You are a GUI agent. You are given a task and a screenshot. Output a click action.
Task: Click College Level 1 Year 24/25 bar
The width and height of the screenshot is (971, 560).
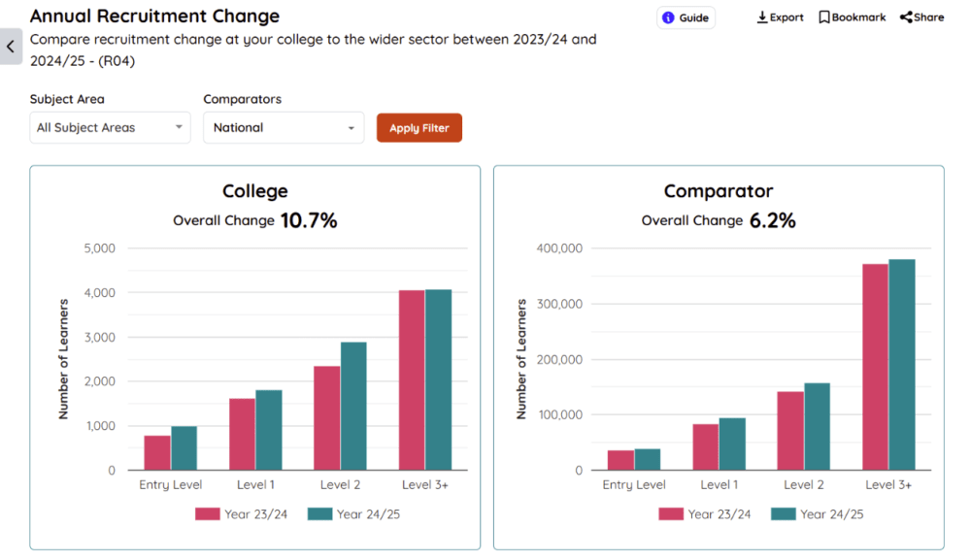[x=269, y=430]
